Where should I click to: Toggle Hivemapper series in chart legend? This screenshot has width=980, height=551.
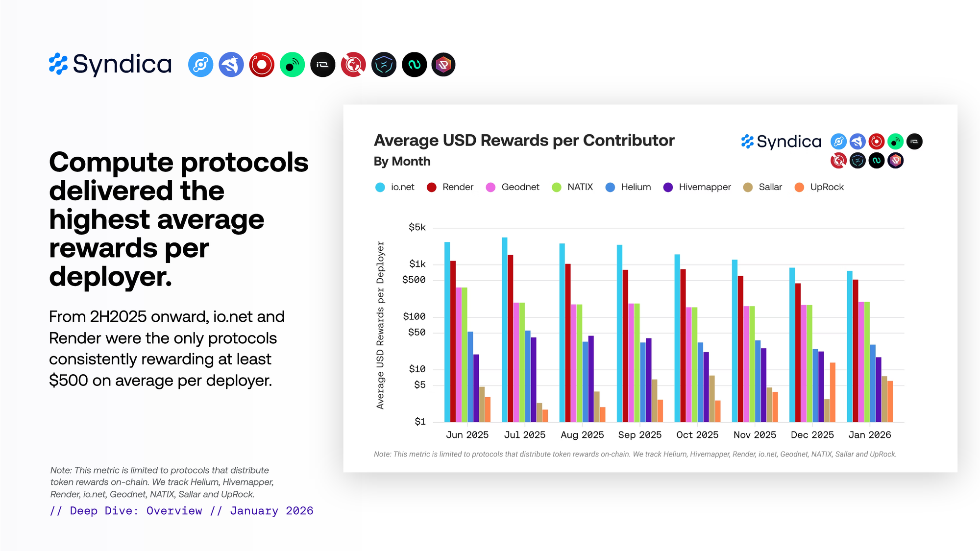tap(704, 187)
